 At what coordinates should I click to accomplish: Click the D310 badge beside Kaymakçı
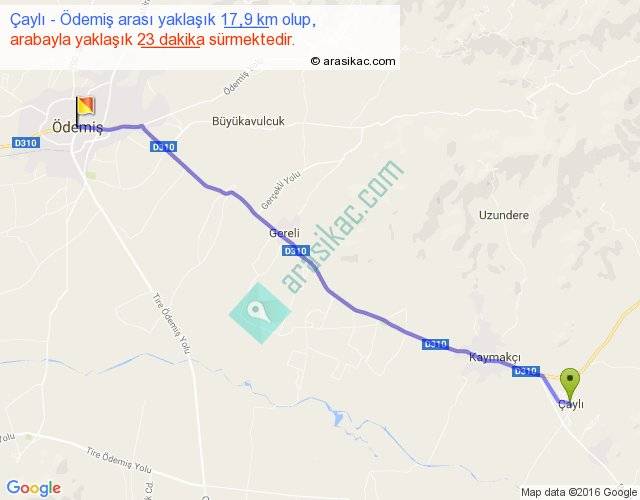pyautogui.click(x=436, y=344)
